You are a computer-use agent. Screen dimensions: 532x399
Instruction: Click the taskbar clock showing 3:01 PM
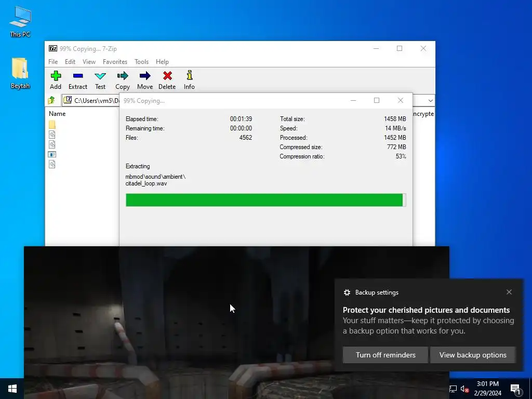tap(487, 389)
